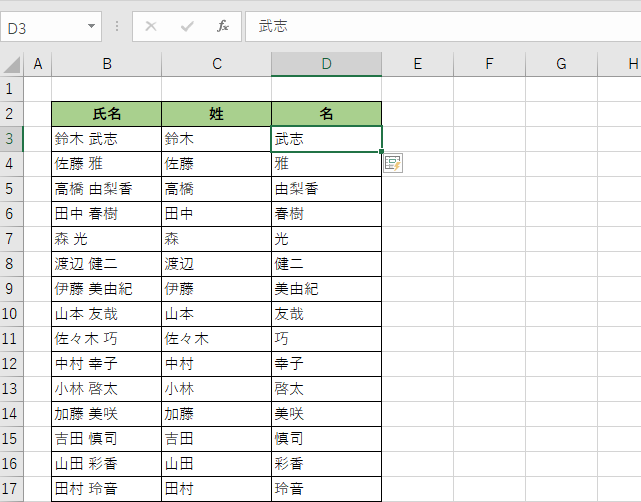Select column G header
641x502 pixels.
tap(561, 64)
